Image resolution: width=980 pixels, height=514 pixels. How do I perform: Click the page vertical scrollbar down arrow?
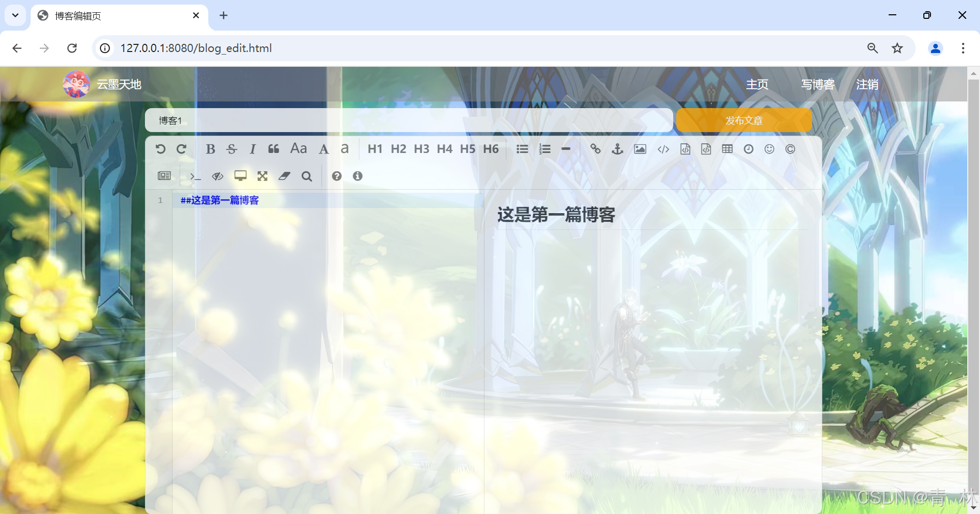click(x=973, y=508)
